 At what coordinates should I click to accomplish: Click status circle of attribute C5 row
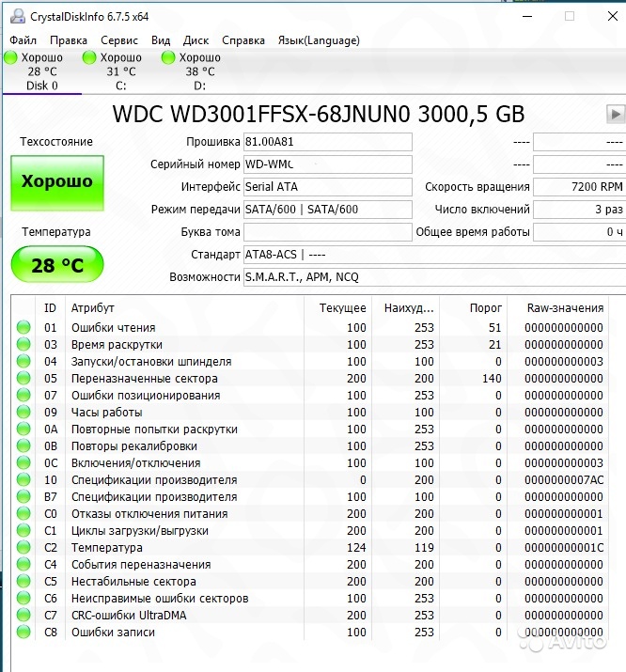click(x=23, y=581)
